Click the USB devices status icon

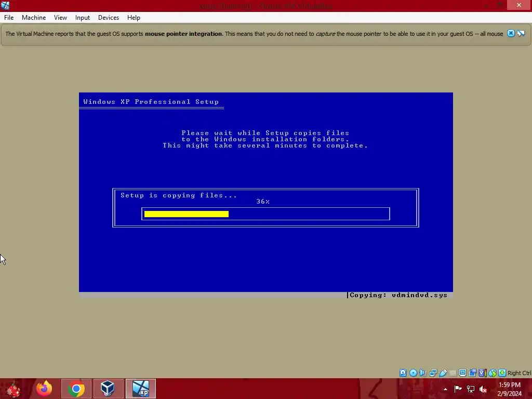click(443, 373)
